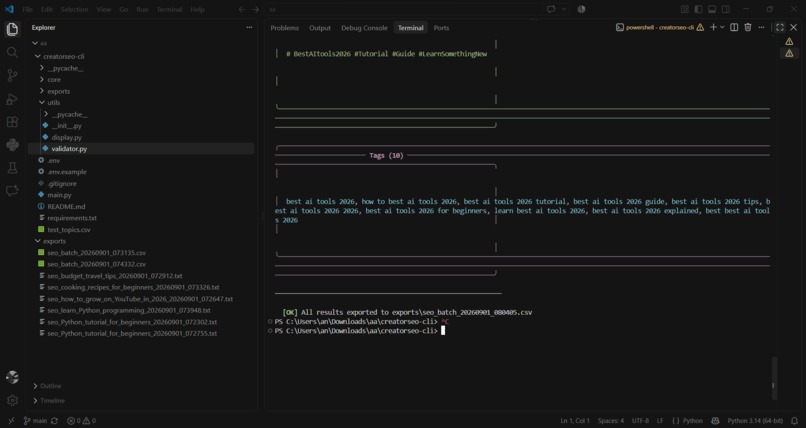This screenshot has height=428, width=806.
Task: Switch to the Output tab
Action: [x=320, y=28]
